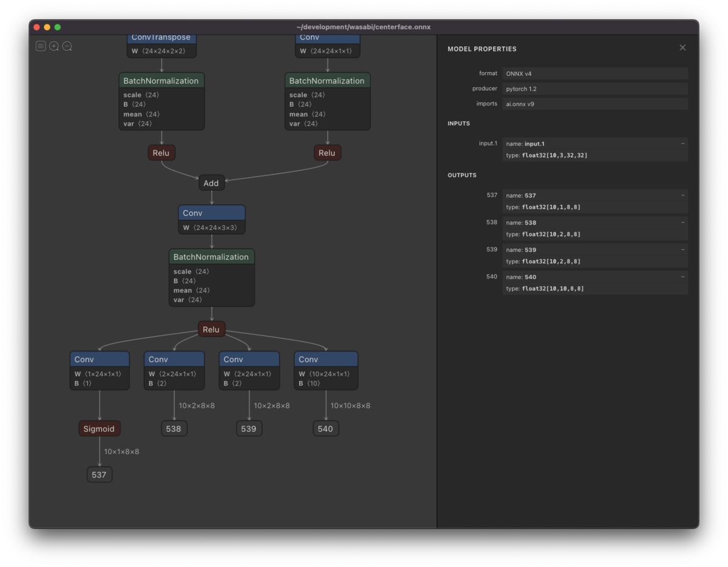
Task: Click the right Relu node above Add
Action: 328,153
